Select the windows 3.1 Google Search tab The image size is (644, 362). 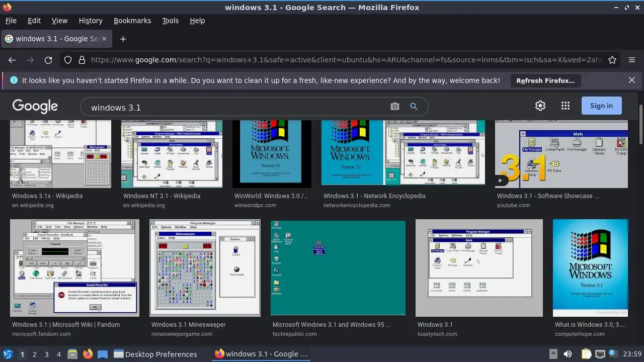click(55, 39)
